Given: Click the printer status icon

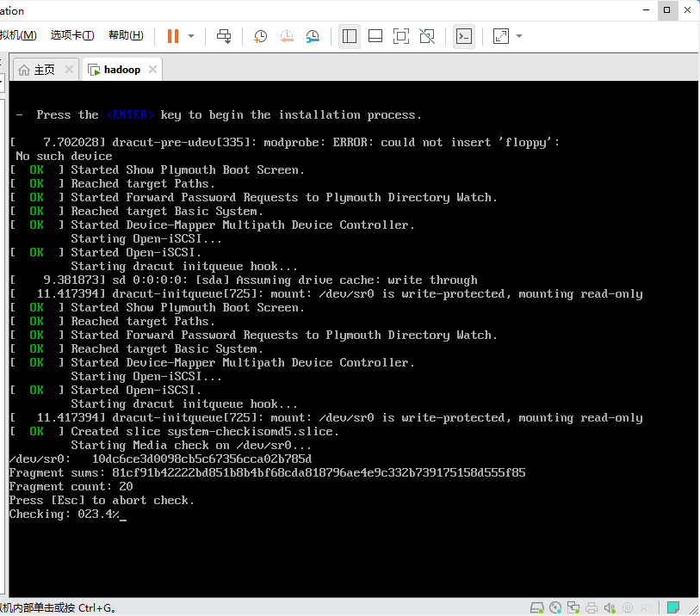Looking at the screenshot, I should 592,607.
